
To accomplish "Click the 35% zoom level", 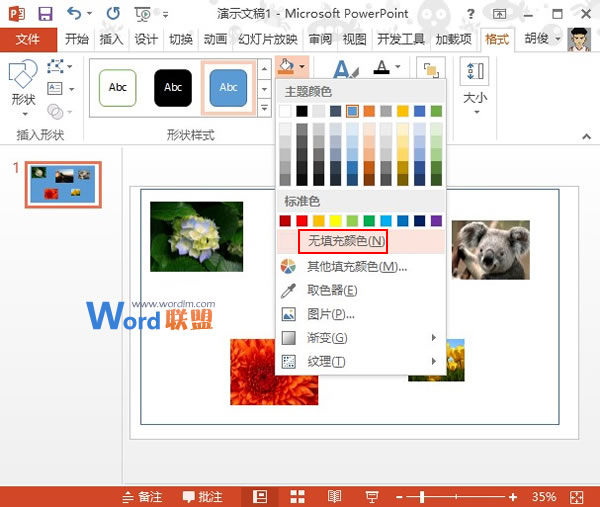I will 544,497.
